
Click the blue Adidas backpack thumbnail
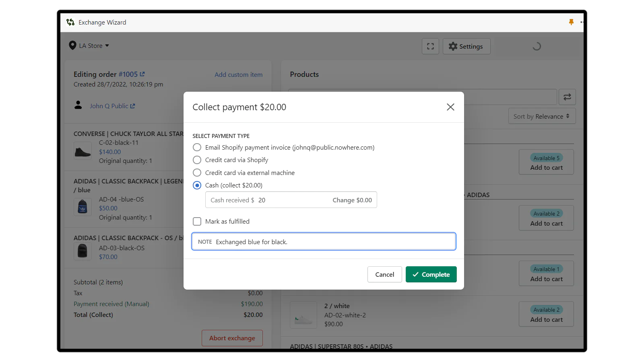tap(83, 208)
